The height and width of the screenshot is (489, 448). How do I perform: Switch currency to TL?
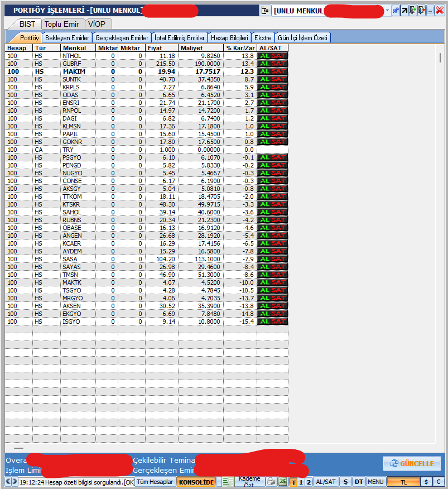pos(403,482)
